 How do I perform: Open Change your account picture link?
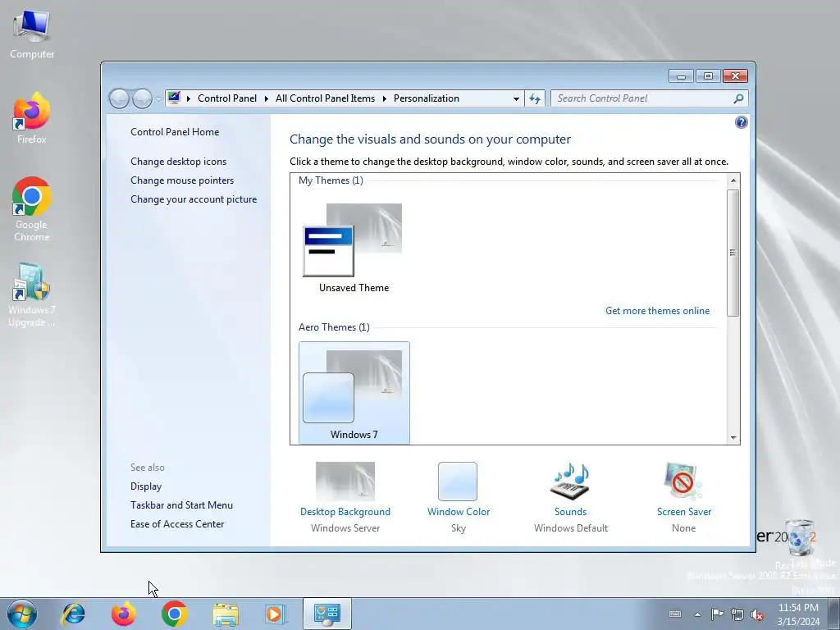(194, 199)
